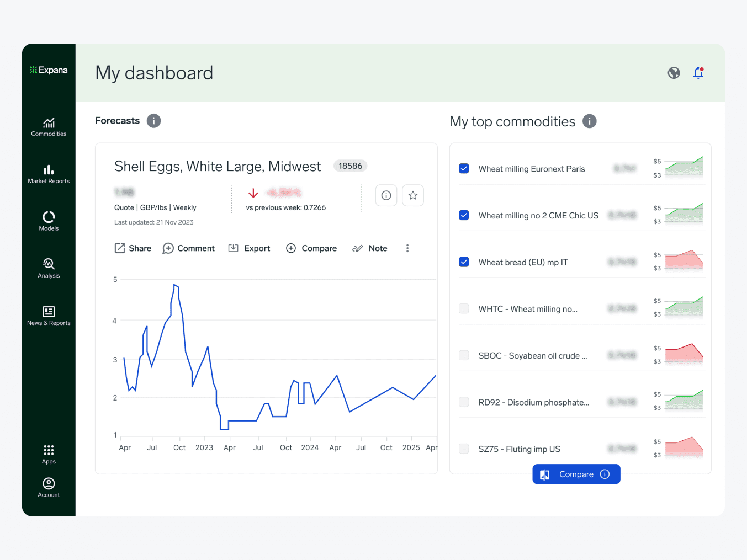Open the Analysis section
747x560 pixels.
(49, 269)
